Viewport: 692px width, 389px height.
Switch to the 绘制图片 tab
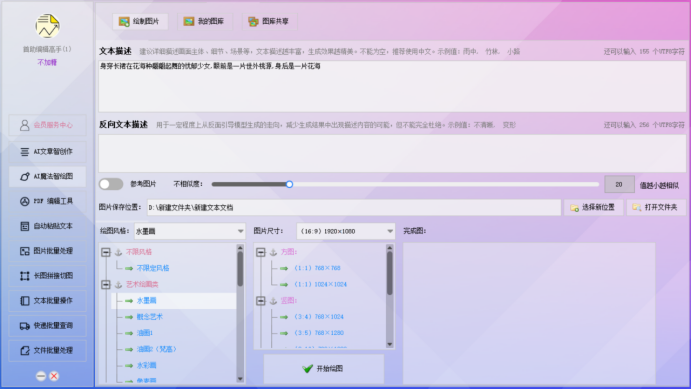pos(140,21)
